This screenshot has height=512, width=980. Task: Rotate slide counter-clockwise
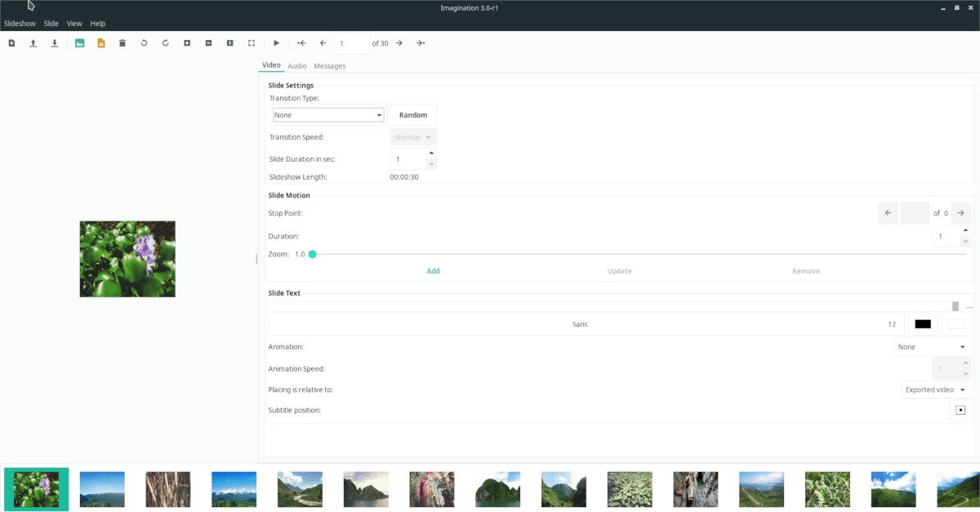point(145,43)
